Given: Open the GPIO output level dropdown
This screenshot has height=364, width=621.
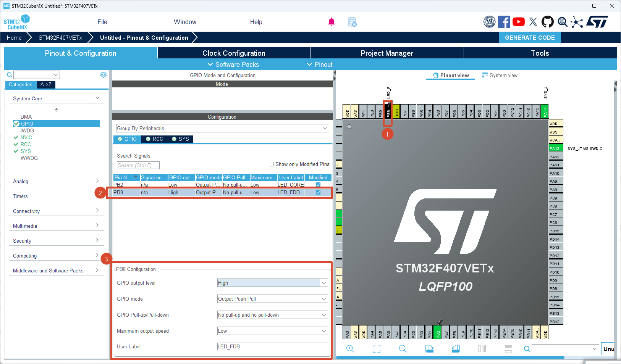Looking at the screenshot, I should click(x=272, y=283).
